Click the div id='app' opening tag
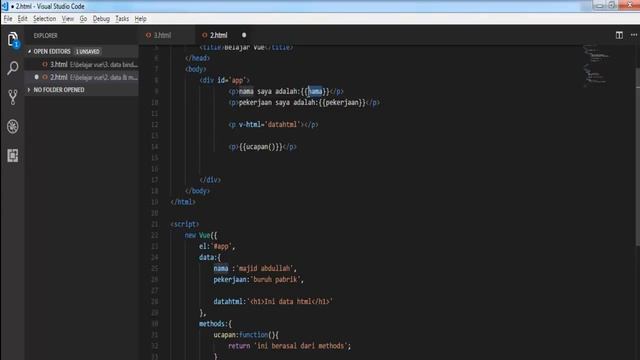The image size is (640, 360). coord(224,80)
